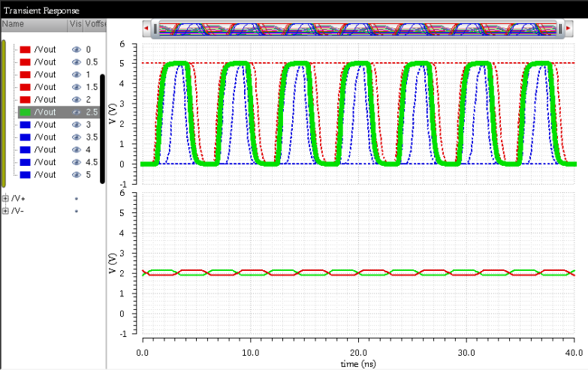Click left red arrow of overview strip

(146, 29)
